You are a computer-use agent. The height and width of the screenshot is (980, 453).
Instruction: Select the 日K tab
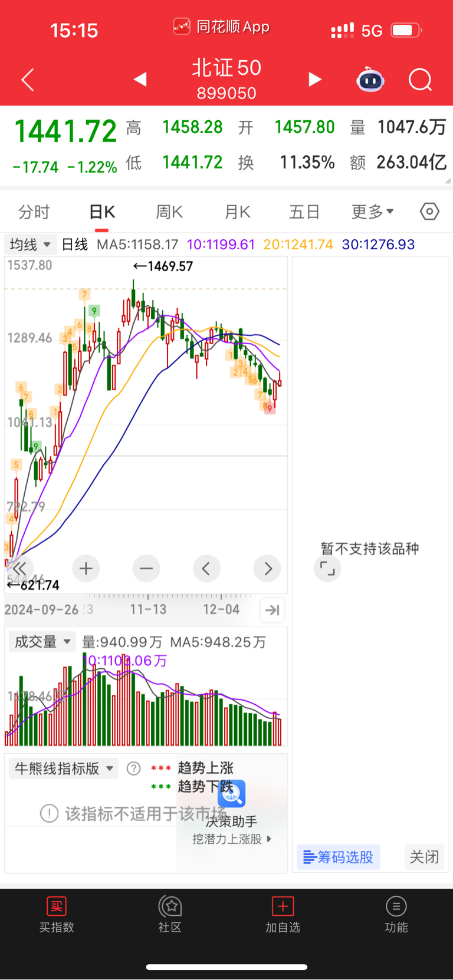tap(102, 212)
